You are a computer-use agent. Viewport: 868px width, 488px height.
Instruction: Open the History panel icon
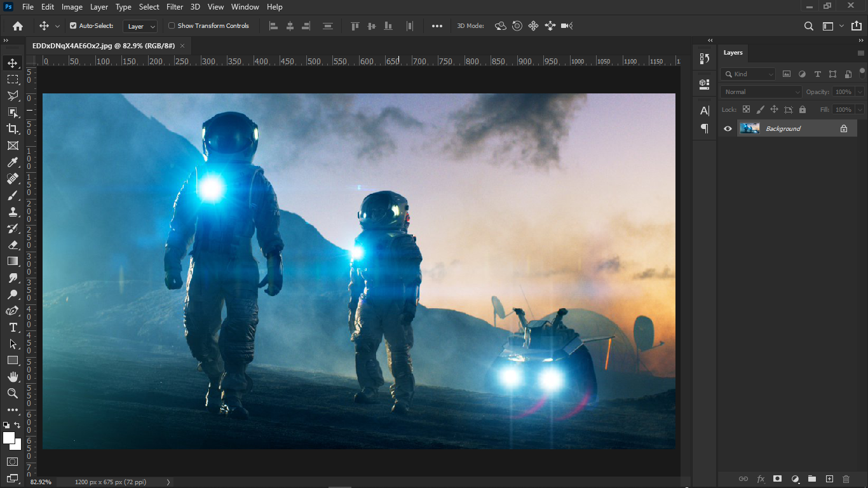click(x=705, y=58)
